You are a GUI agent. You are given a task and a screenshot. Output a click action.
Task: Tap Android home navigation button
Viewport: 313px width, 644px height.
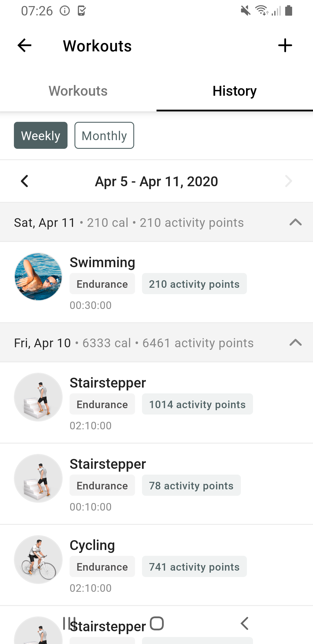pos(157,623)
